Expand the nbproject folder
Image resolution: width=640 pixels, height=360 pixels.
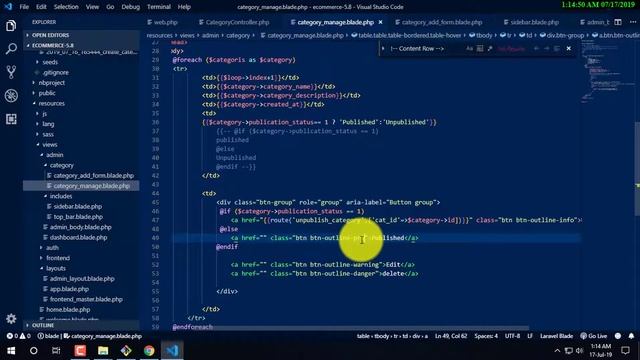tap(51, 83)
